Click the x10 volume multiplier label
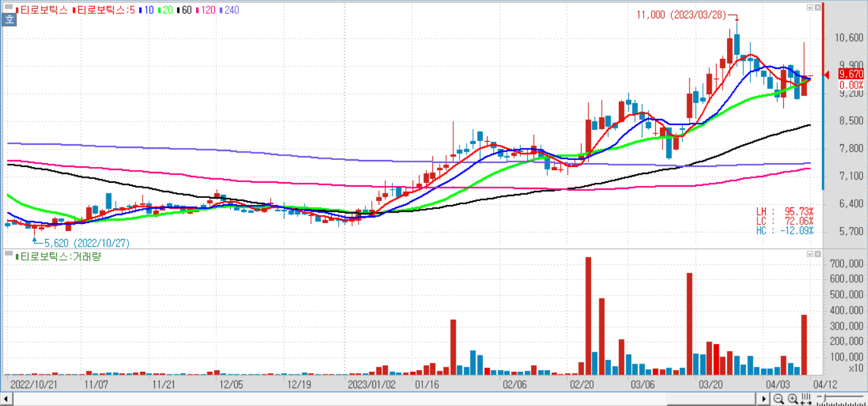The image size is (868, 406). click(856, 368)
